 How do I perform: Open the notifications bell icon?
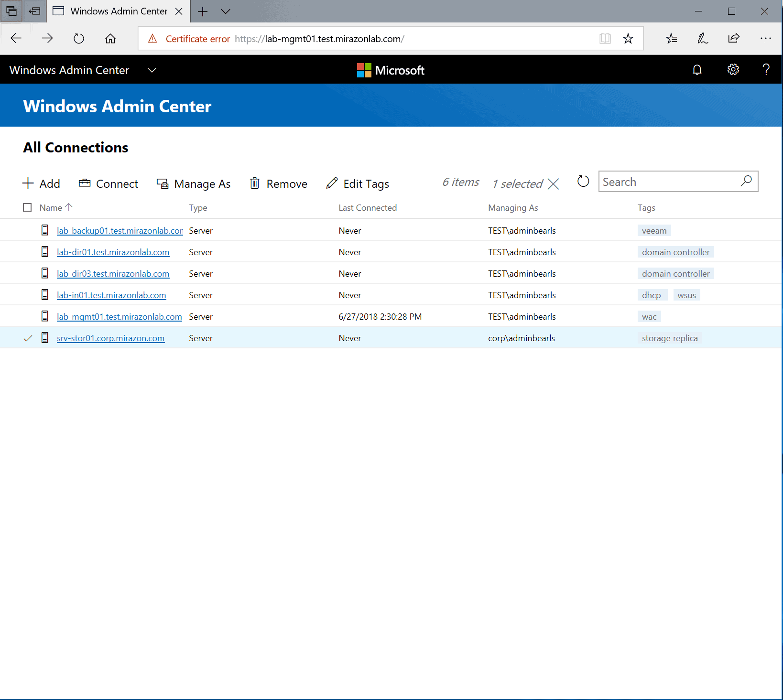point(697,70)
